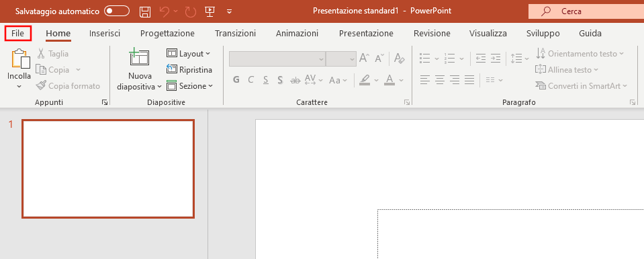Click the Aa change case icon

pos(335,80)
